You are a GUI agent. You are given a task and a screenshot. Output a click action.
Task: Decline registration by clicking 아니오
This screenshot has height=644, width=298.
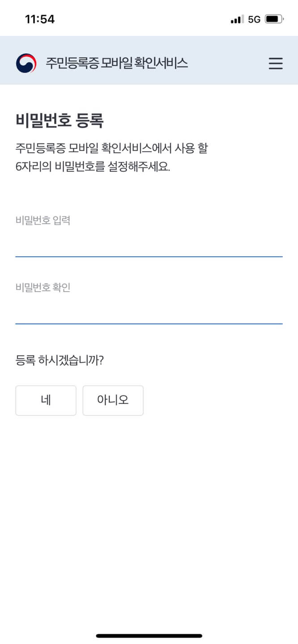coord(113,400)
